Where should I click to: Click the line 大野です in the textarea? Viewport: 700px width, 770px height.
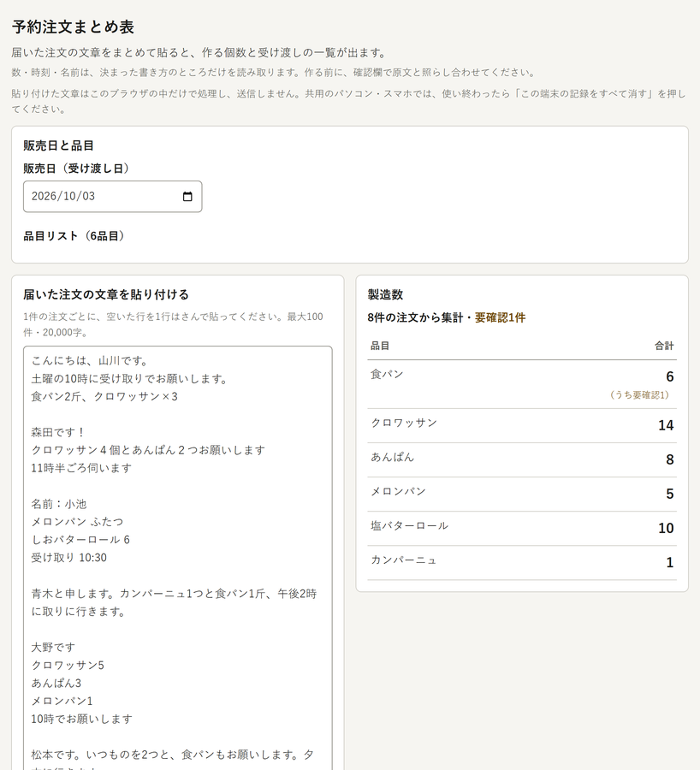click(53, 648)
